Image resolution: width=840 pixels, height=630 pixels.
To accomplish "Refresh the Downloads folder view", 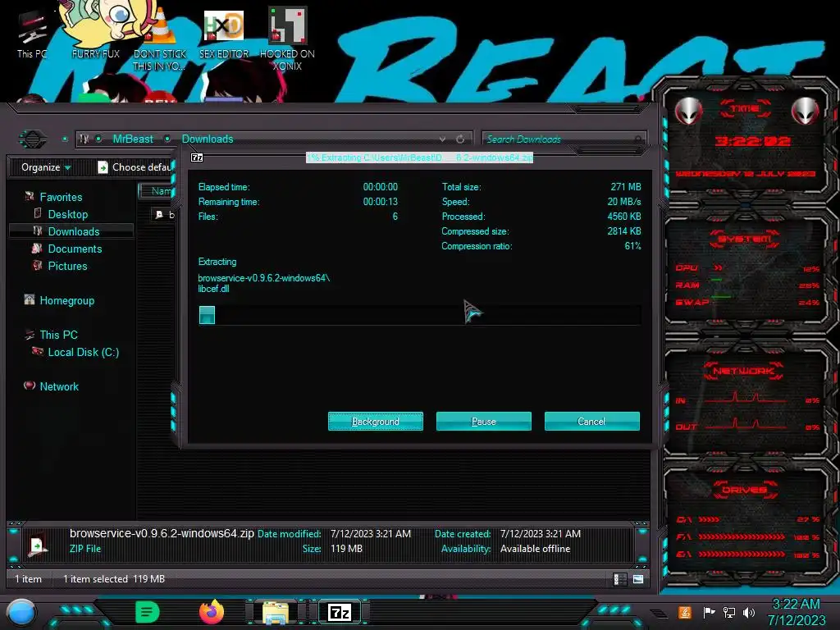I will click(460, 139).
